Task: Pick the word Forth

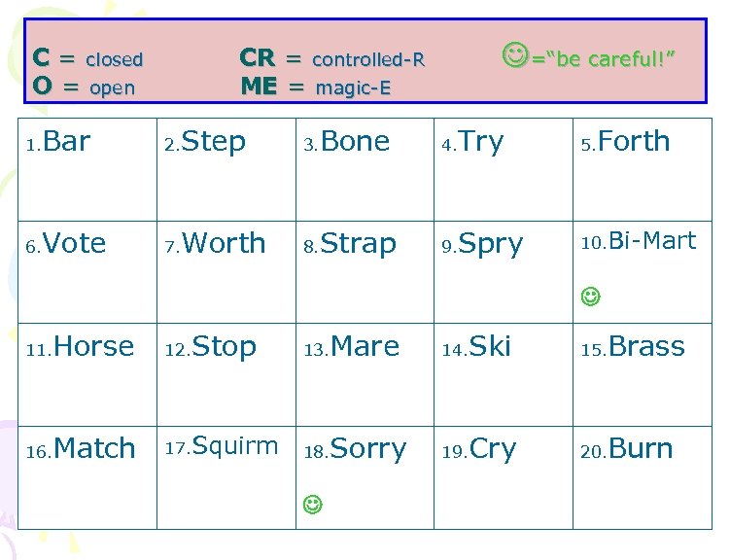Action: tap(634, 142)
